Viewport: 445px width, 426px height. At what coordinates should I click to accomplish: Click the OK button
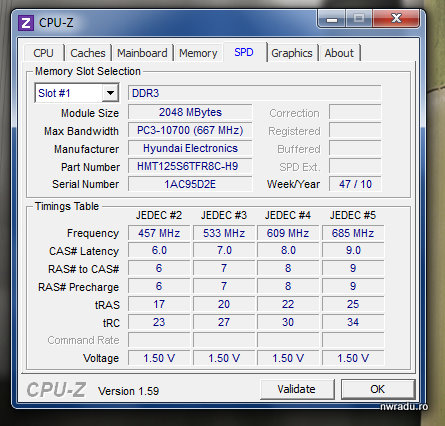point(377,389)
